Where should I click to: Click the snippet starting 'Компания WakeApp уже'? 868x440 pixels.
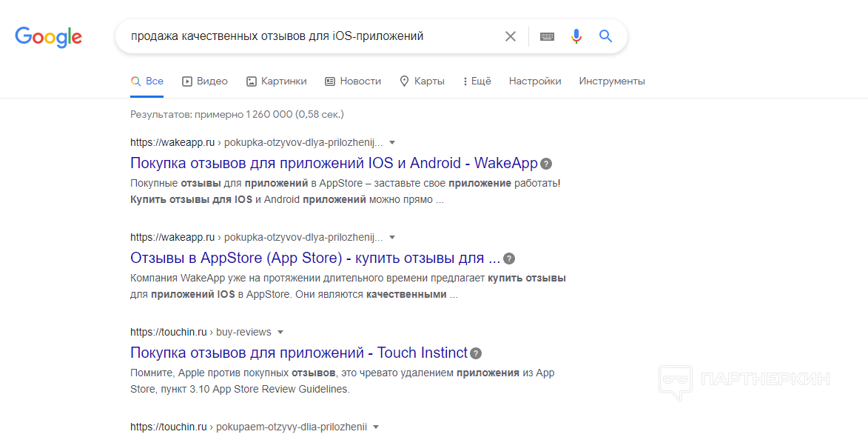[349, 286]
